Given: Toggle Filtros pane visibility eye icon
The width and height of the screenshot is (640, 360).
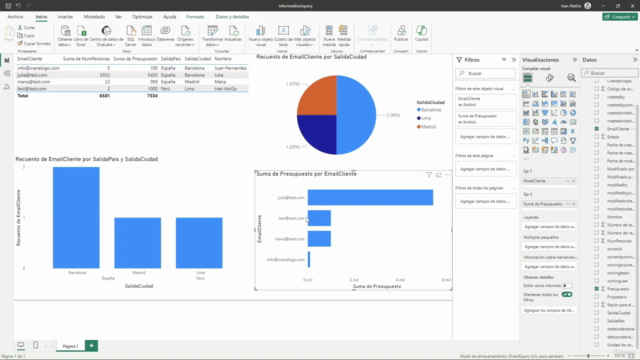Looking at the screenshot, I should click(x=504, y=60).
